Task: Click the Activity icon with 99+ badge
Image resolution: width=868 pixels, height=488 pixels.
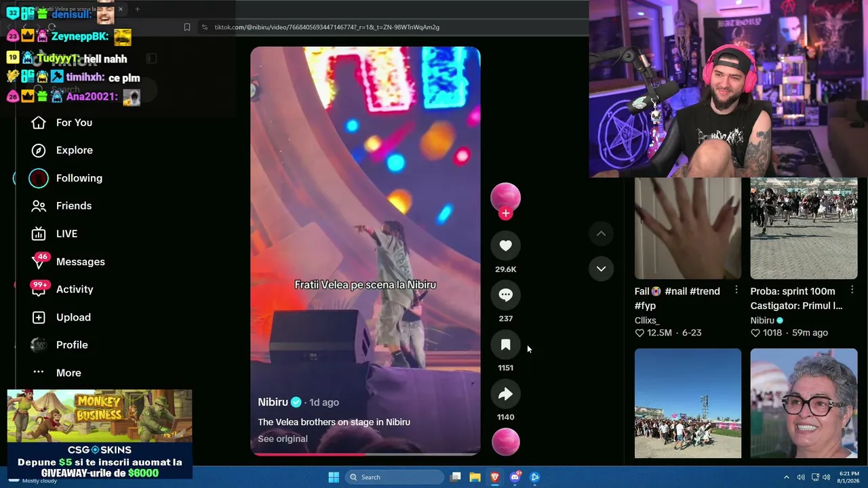Action: pos(39,289)
